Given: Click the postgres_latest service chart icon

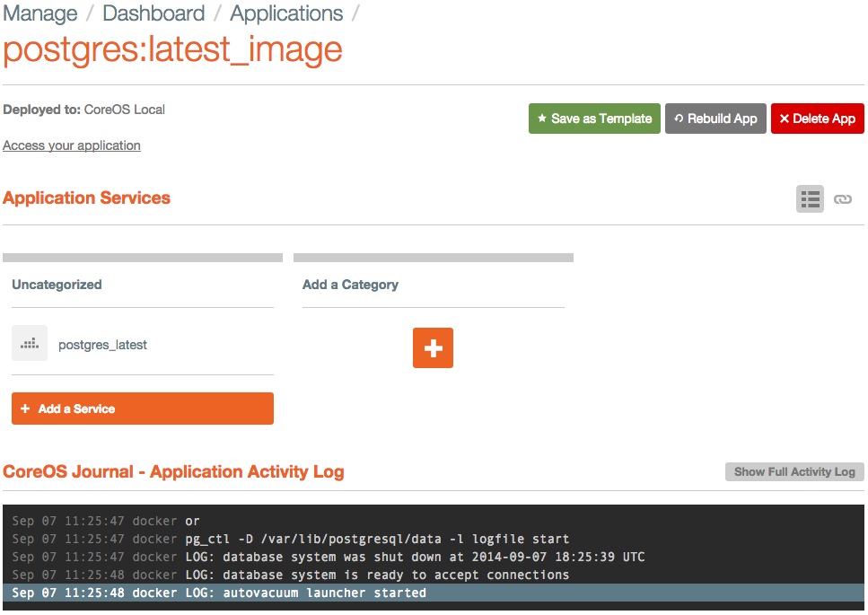Looking at the screenshot, I should click(x=30, y=342).
